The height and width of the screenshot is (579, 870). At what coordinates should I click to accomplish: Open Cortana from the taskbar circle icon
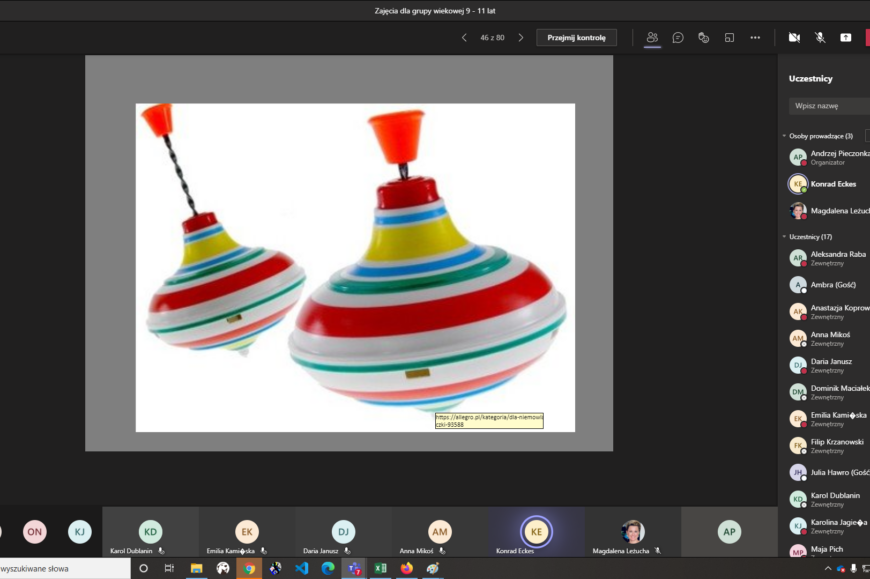pyautogui.click(x=143, y=568)
